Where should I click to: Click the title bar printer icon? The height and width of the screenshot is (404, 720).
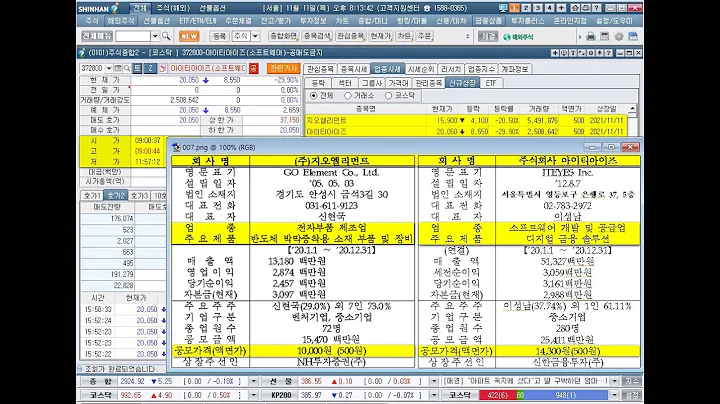(586, 8)
